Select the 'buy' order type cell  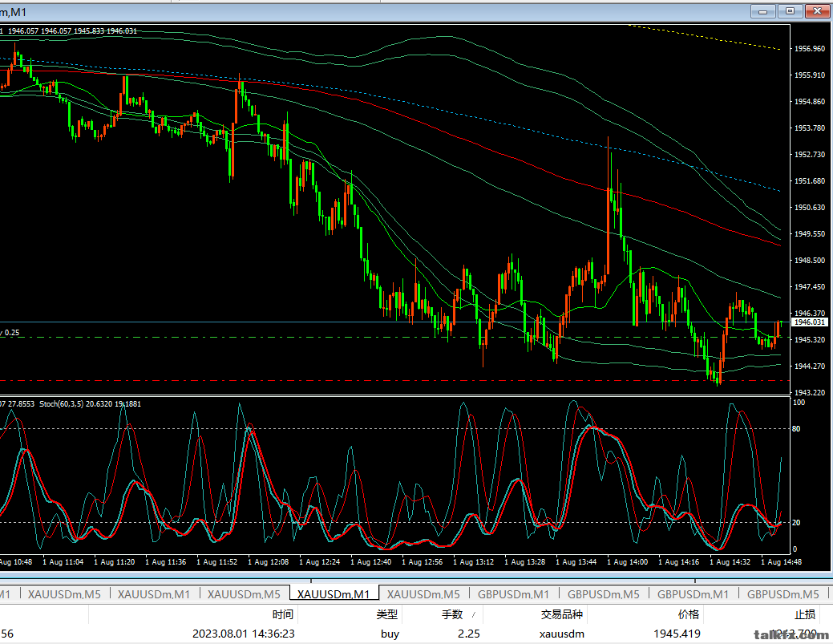click(390, 634)
